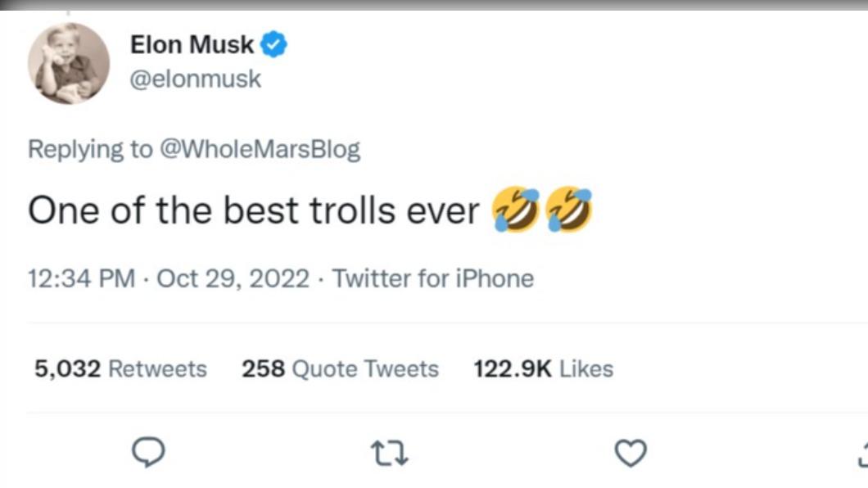The image size is (868, 488).
Task: Click the 12:34 PM timestamp
Action: click(81, 278)
